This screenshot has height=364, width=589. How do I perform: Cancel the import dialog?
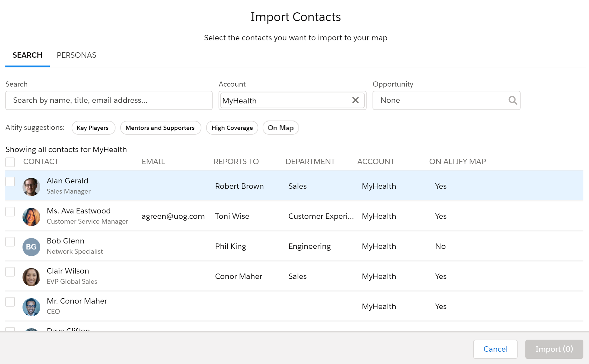tap(495, 349)
